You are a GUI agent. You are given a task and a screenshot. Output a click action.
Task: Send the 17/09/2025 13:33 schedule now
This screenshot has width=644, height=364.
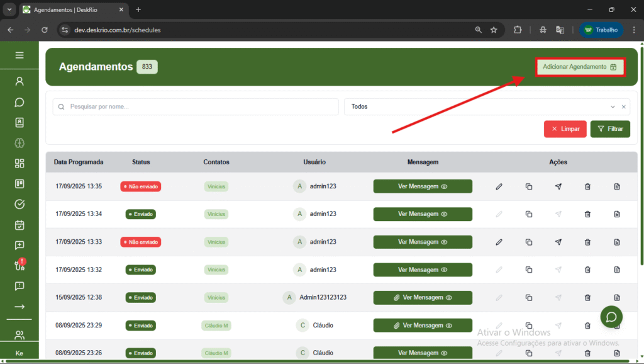558,242
